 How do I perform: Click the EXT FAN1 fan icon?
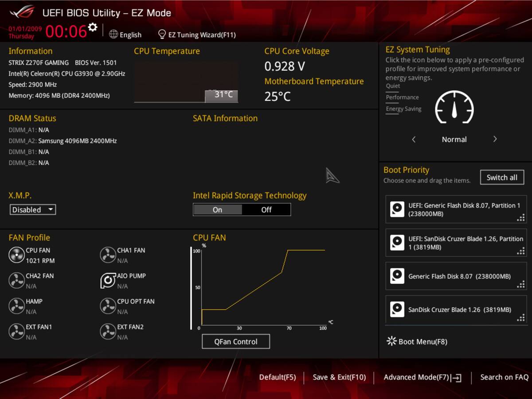(x=17, y=332)
